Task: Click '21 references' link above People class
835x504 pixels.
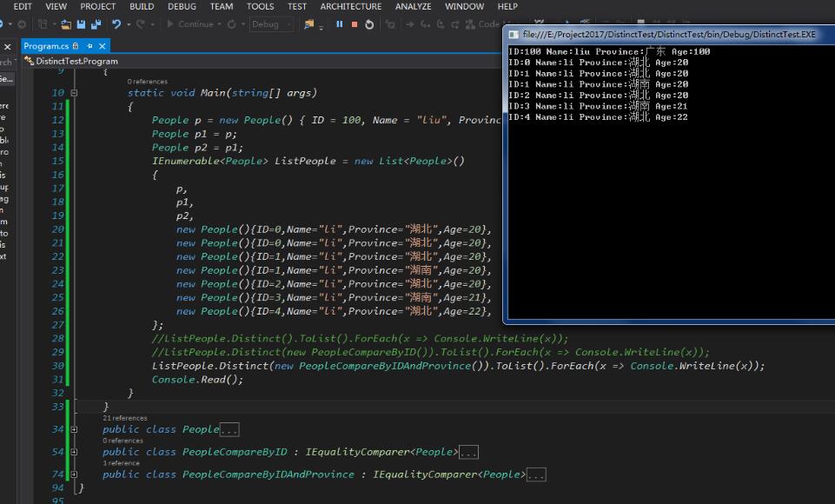Action: point(124,418)
